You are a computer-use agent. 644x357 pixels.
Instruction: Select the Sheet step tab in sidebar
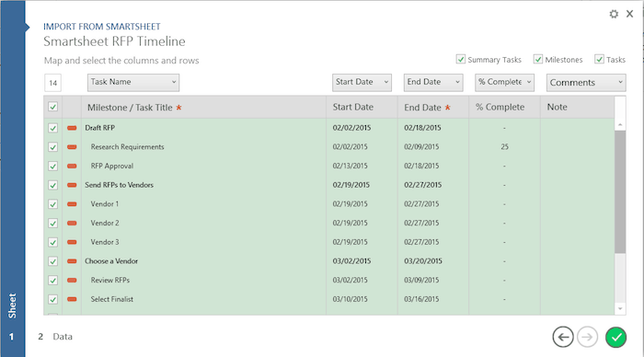click(x=12, y=305)
